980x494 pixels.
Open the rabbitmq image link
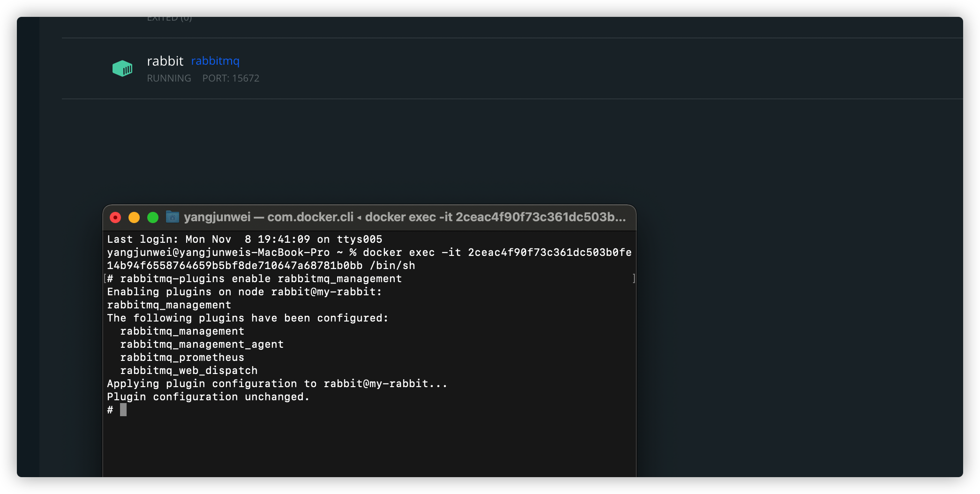pyautogui.click(x=215, y=61)
